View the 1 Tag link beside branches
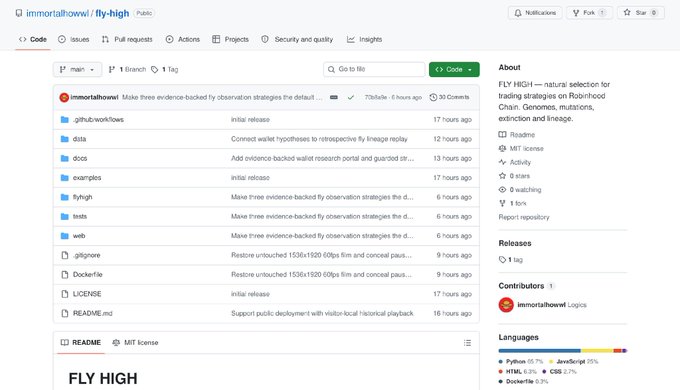This screenshot has height=390, width=680. (x=164, y=69)
